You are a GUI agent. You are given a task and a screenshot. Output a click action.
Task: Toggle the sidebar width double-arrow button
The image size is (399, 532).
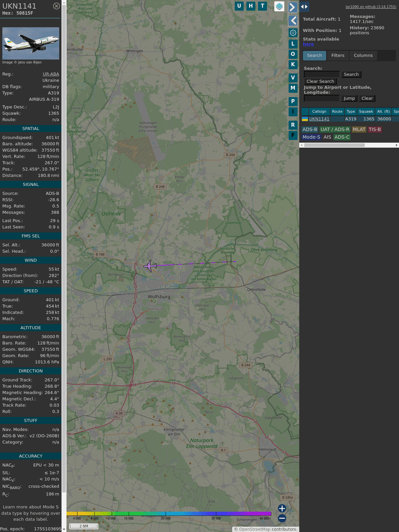[x=304, y=7]
